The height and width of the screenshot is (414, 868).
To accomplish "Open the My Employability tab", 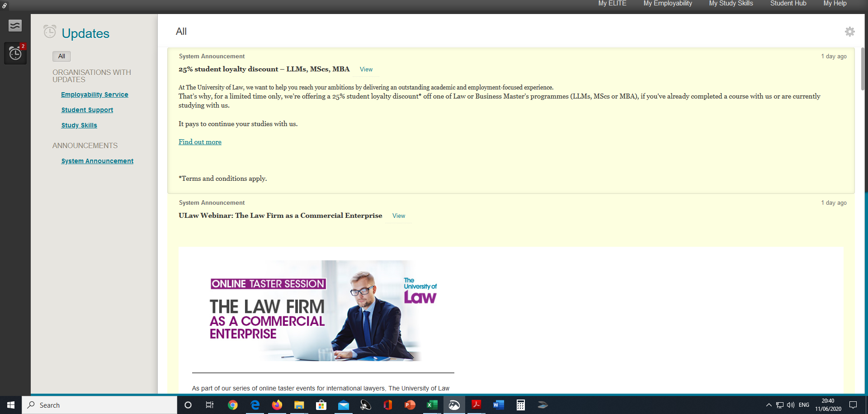I will [668, 4].
